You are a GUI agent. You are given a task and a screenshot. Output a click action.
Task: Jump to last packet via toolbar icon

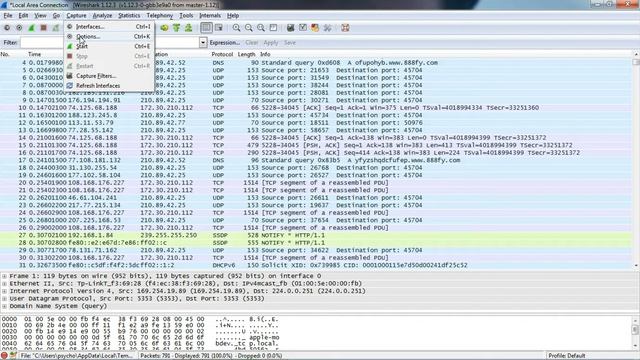coord(189,28)
